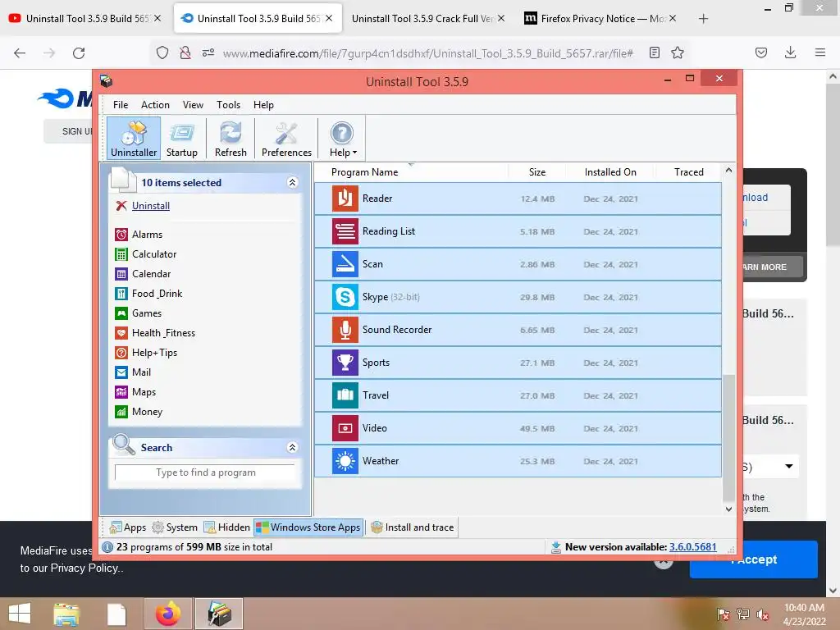
Task: Collapse the items selected panel
Action: point(292,183)
